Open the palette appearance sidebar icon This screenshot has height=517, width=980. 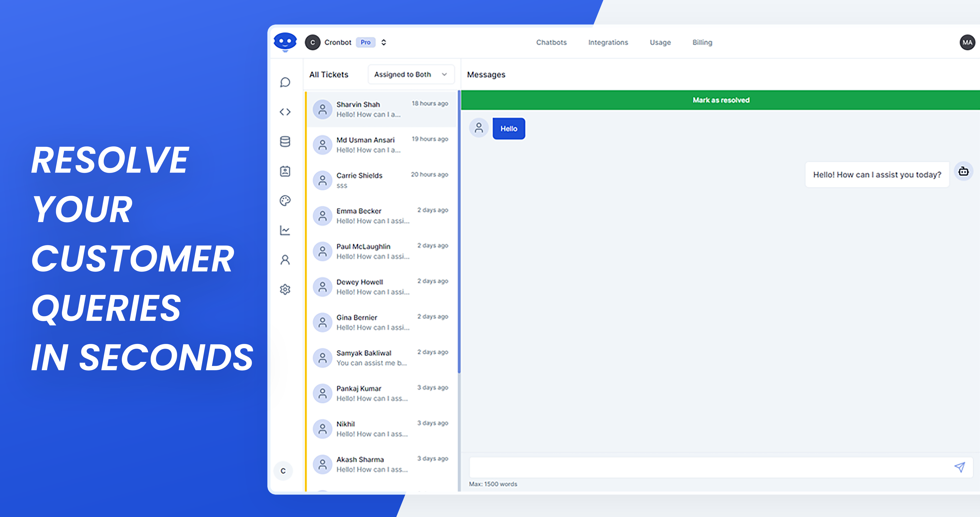coord(285,200)
